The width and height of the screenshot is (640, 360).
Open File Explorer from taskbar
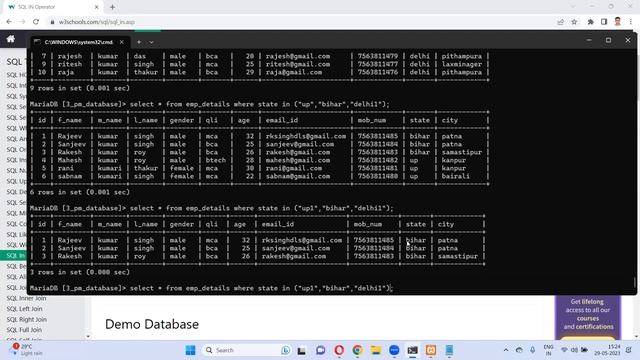tap(376, 350)
